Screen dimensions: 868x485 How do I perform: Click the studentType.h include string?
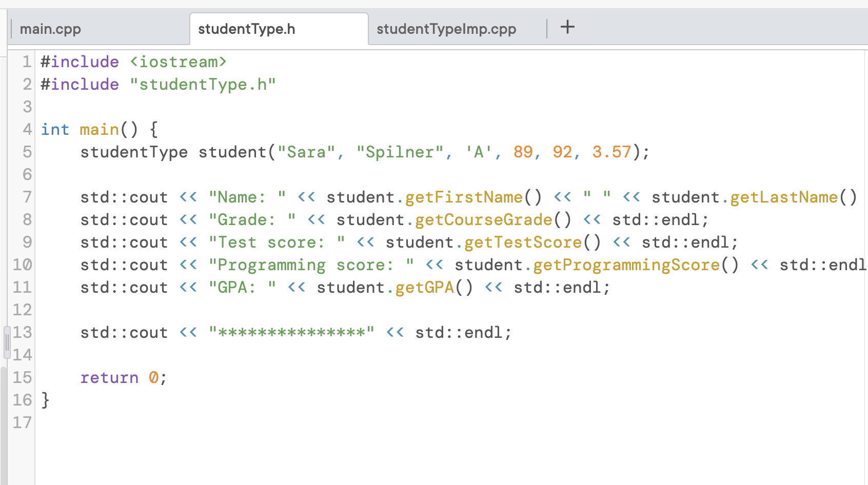204,84
